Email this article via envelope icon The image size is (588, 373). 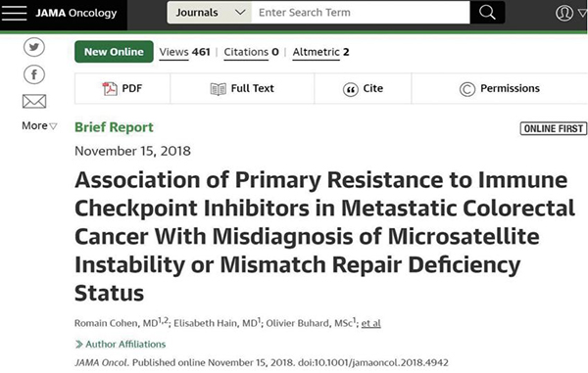(x=34, y=101)
